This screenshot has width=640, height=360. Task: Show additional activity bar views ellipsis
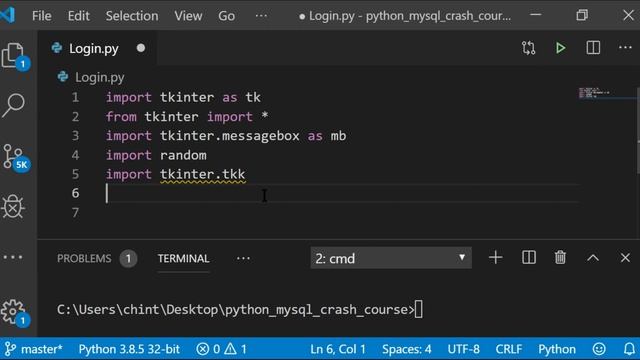pos(13,257)
